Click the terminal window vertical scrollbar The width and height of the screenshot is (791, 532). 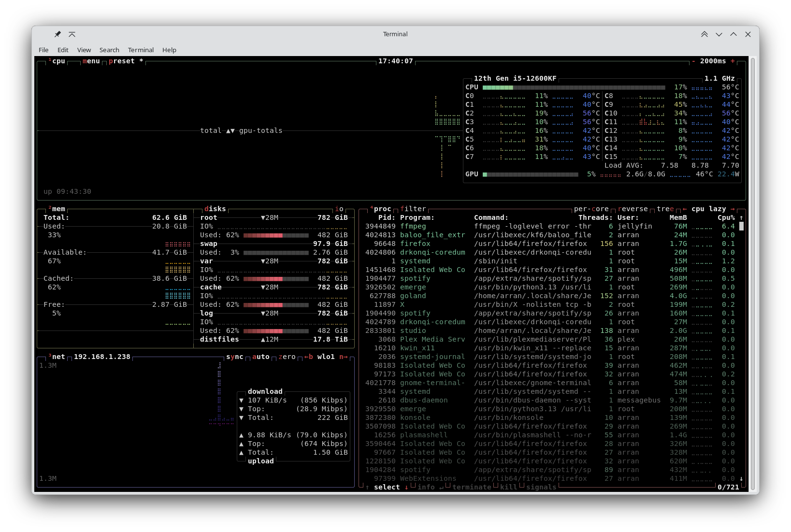753,273
